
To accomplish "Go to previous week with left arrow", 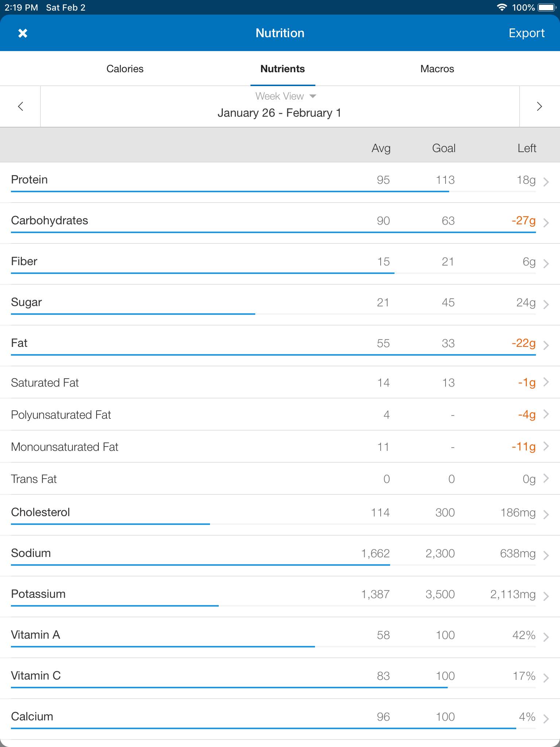I will (20, 107).
